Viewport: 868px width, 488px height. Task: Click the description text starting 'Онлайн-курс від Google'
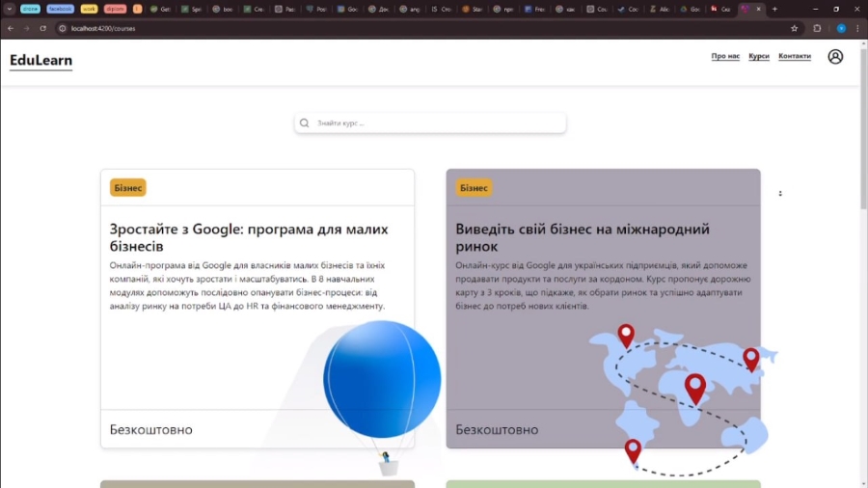click(x=602, y=285)
